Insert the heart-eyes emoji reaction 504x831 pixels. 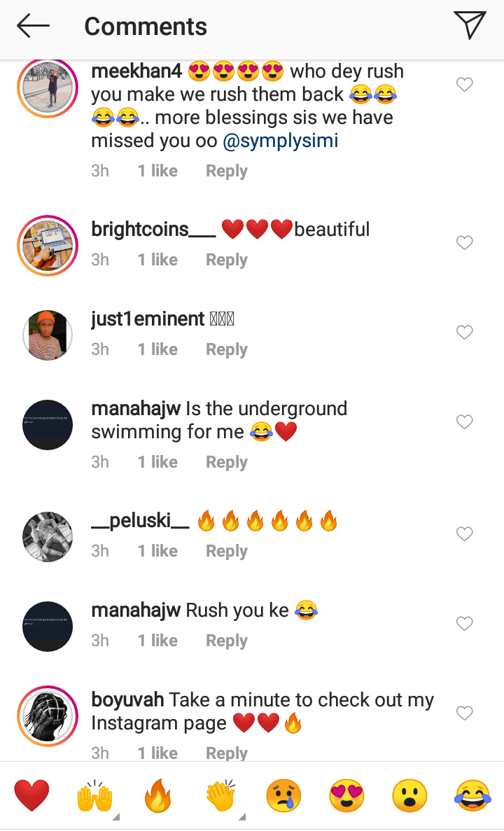pyautogui.click(x=346, y=795)
